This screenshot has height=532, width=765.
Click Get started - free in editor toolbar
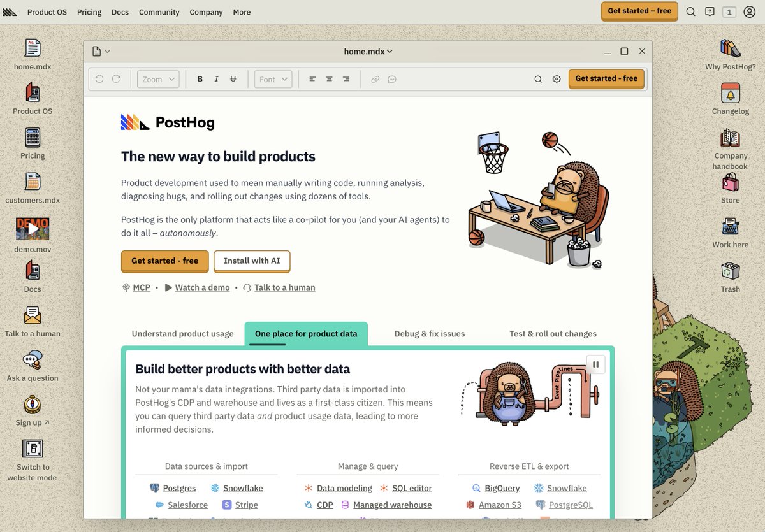click(x=606, y=79)
